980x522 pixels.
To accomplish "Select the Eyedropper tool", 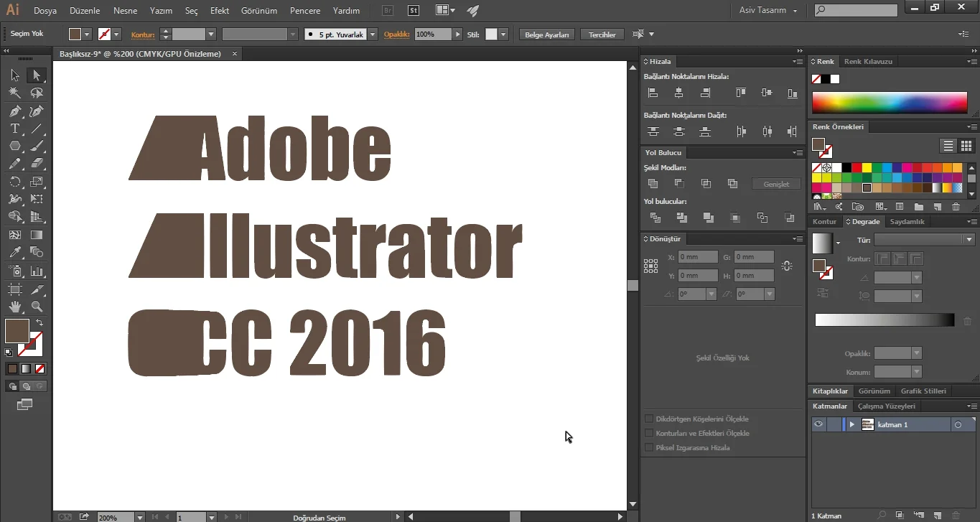I will (x=14, y=252).
